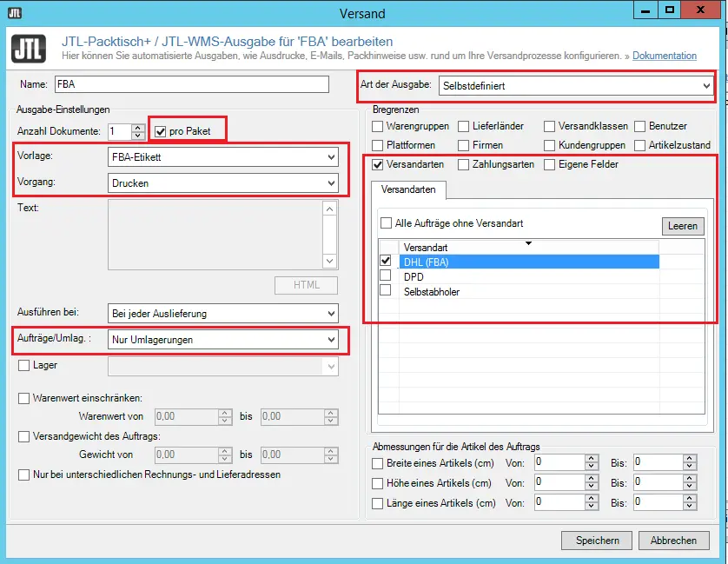Viewport: 728px width, 564px height.
Task: Select the Versandarten tab
Action: tap(408, 189)
